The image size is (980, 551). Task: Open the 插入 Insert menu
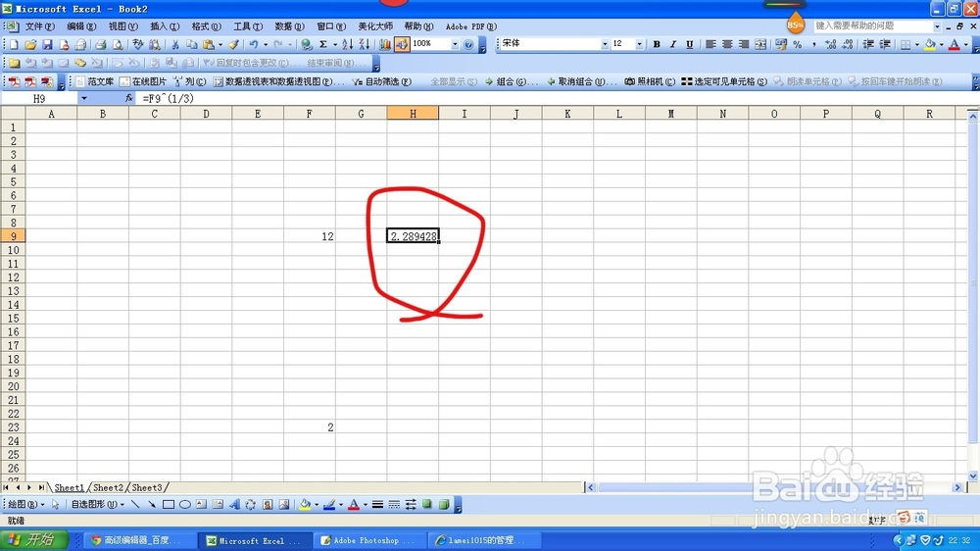coord(165,26)
